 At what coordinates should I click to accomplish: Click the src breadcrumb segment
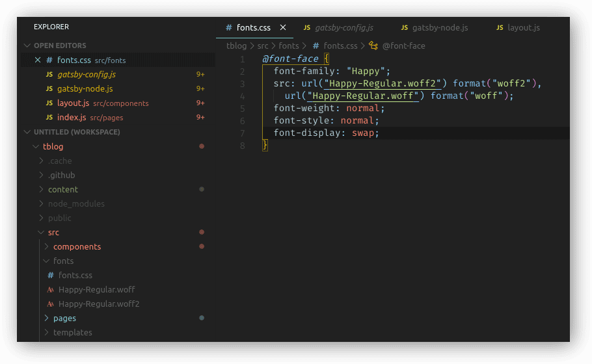[x=262, y=46]
